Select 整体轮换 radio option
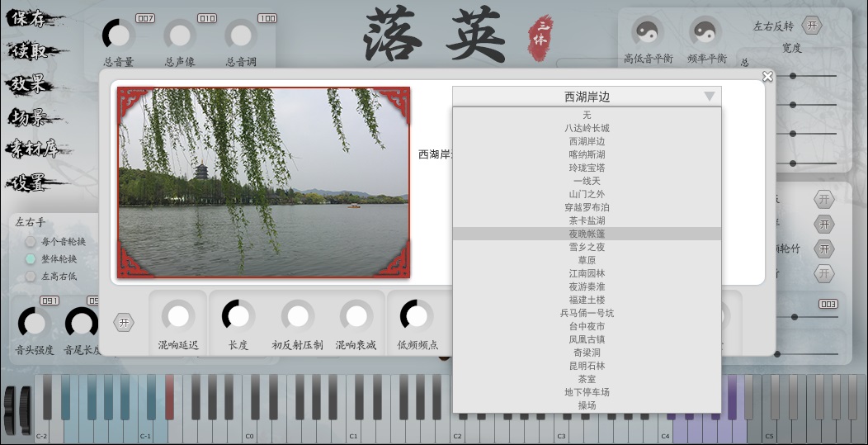Image resolution: width=868 pixels, height=445 pixels. click(31, 258)
